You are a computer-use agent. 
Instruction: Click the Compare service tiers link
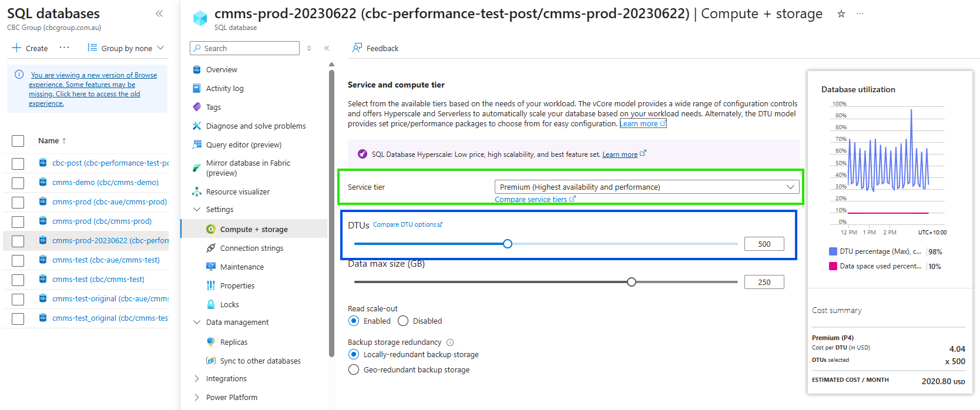click(531, 200)
